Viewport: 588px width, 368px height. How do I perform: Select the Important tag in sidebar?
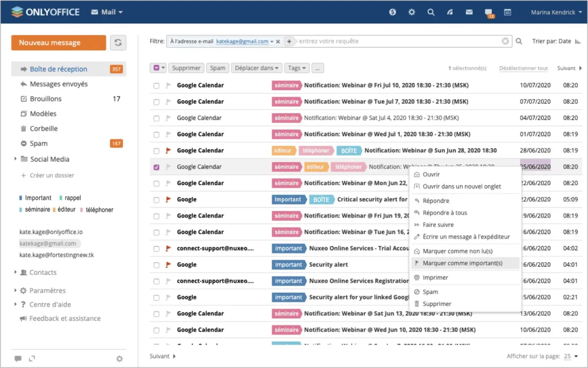pos(35,198)
